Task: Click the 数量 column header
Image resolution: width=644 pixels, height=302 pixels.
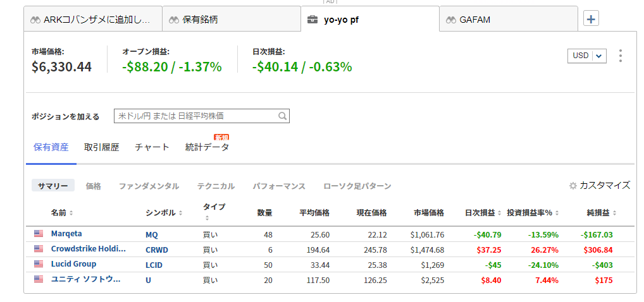Action: pos(264,213)
